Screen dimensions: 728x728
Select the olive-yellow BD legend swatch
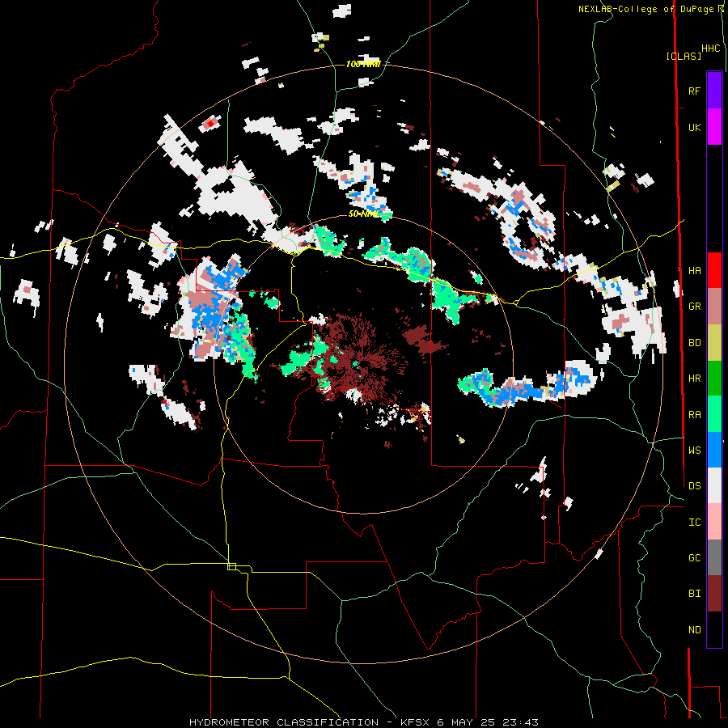pyautogui.click(x=714, y=343)
